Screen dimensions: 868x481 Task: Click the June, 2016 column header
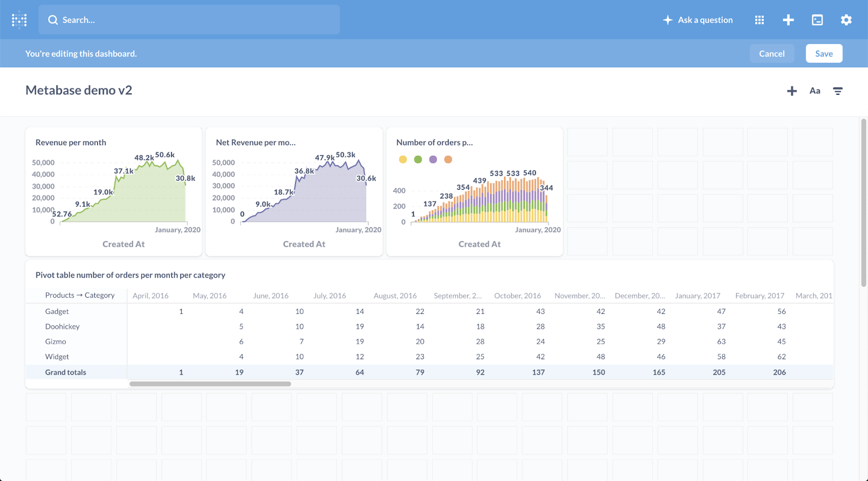271,296
